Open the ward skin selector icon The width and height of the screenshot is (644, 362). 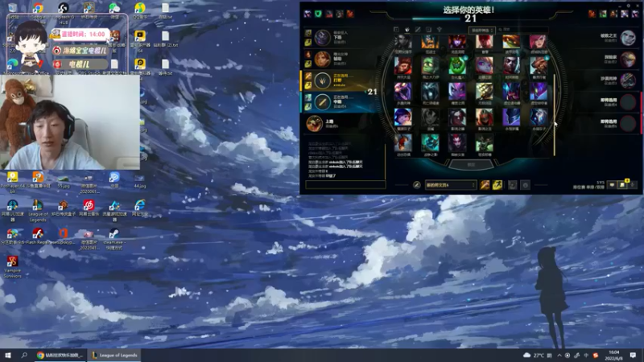pyautogui.click(x=512, y=185)
